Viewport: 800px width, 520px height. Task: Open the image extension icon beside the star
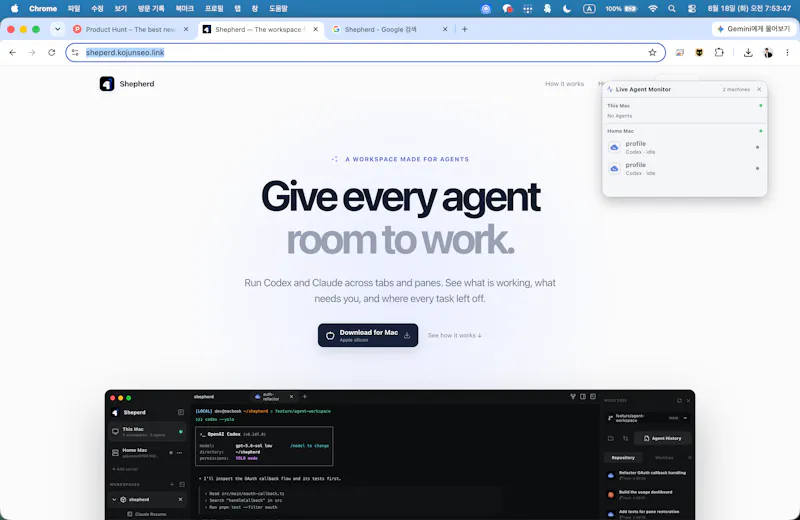pos(680,53)
